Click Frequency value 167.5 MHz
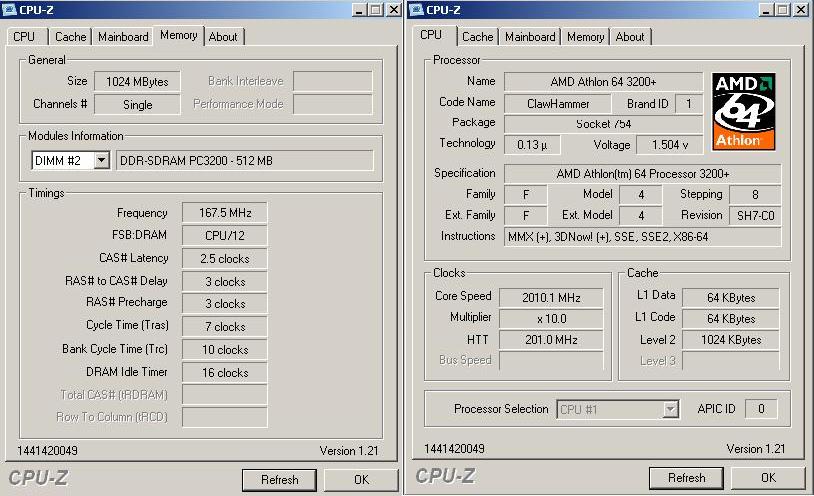 225,213
